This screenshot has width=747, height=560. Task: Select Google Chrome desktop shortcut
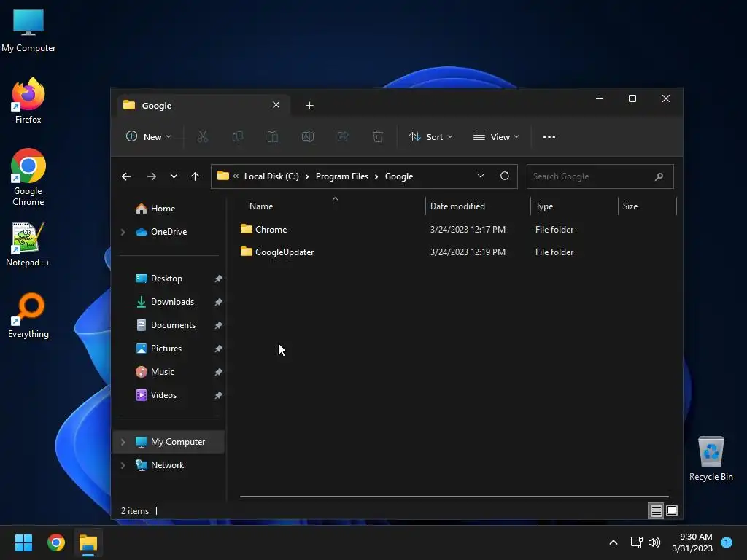[28, 177]
